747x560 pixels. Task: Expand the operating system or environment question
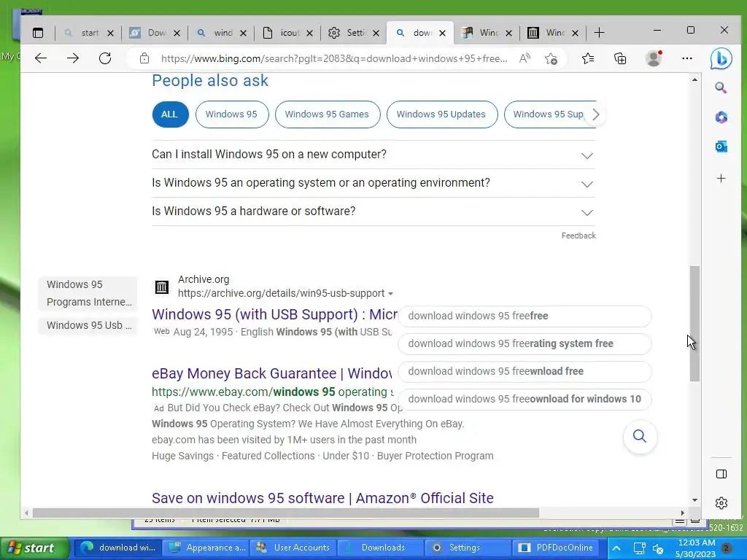[x=373, y=183]
